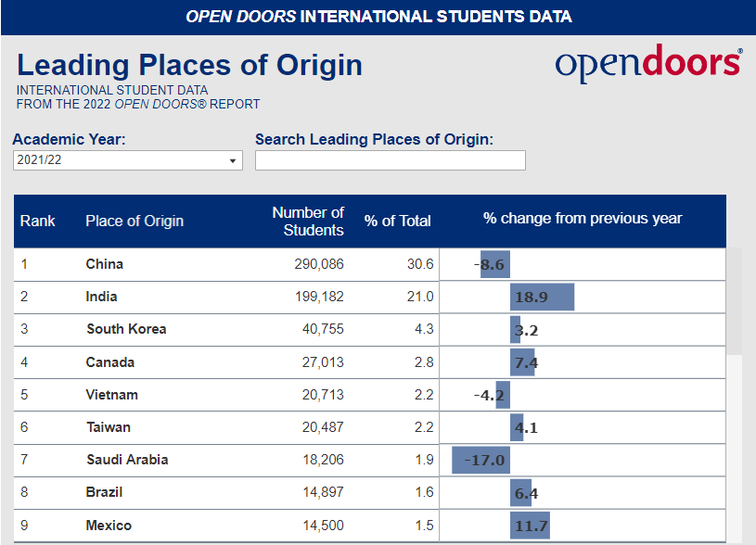Click Brazil's student count 14,897
Screen dimensions: 756x545
coord(323,492)
